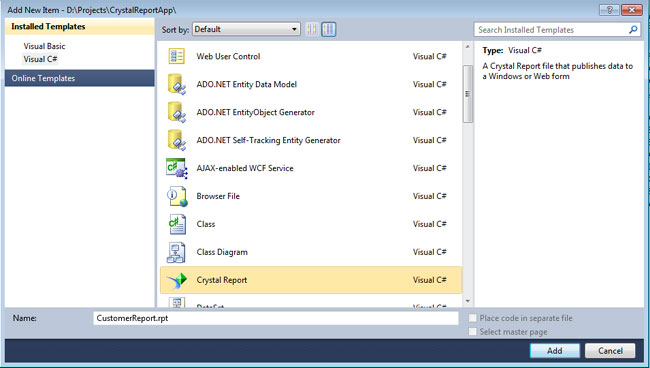Click the search magnifier icon
The width and height of the screenshot is (650, 368).
pos(633,29)
